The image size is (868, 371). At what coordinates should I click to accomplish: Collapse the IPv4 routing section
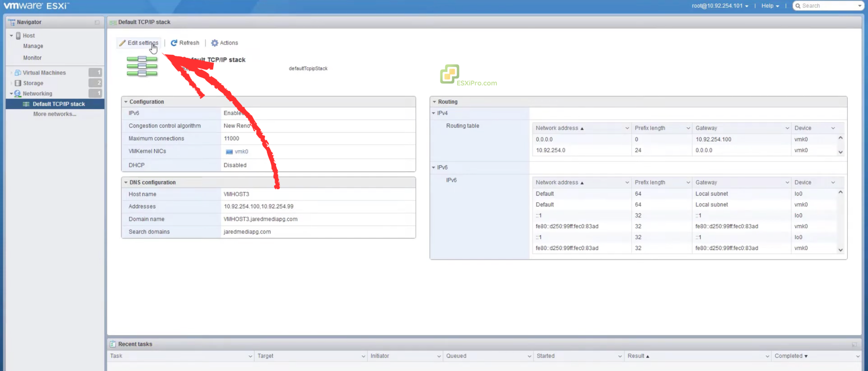click(434, 113)
